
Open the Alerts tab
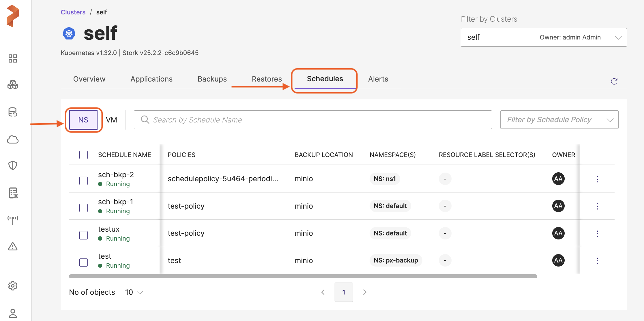pos(378,79)
